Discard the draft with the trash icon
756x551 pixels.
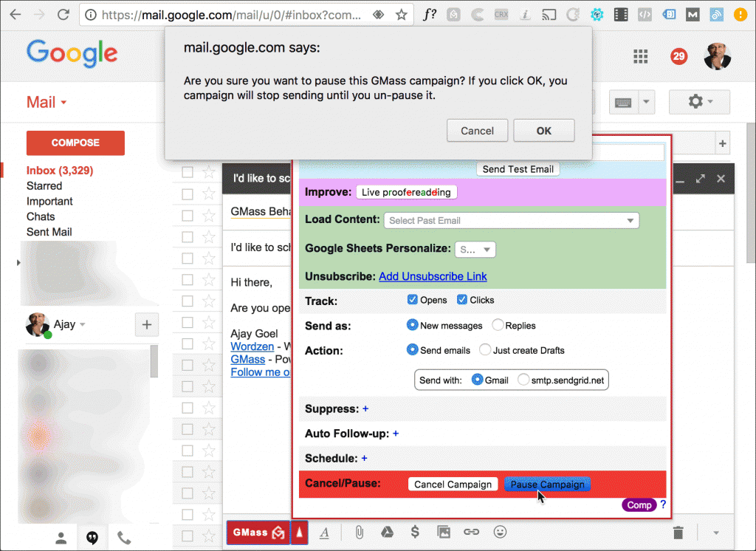click(678, 532)
